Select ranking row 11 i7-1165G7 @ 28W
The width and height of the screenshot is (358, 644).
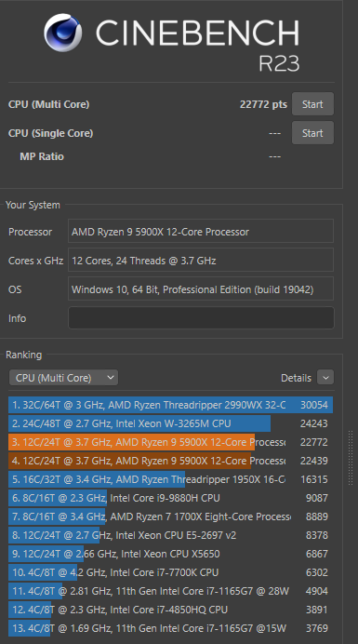pyautogui.click(x=170, y=591)
